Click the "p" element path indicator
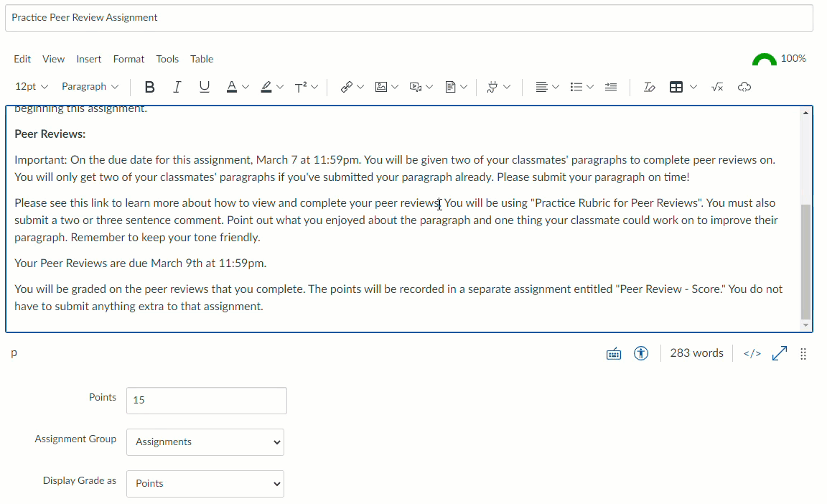Viewport: 827px width, 504px height. click(14, 353)
